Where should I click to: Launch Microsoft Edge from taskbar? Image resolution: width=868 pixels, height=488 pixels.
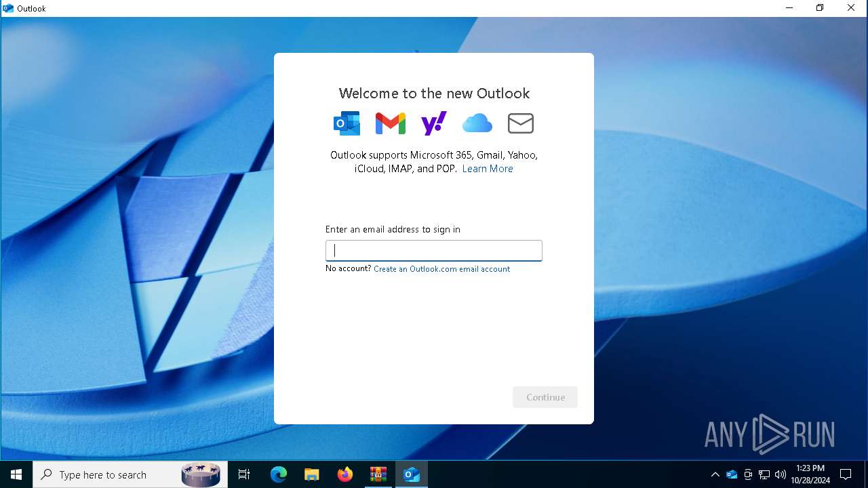tap(279, 474)
